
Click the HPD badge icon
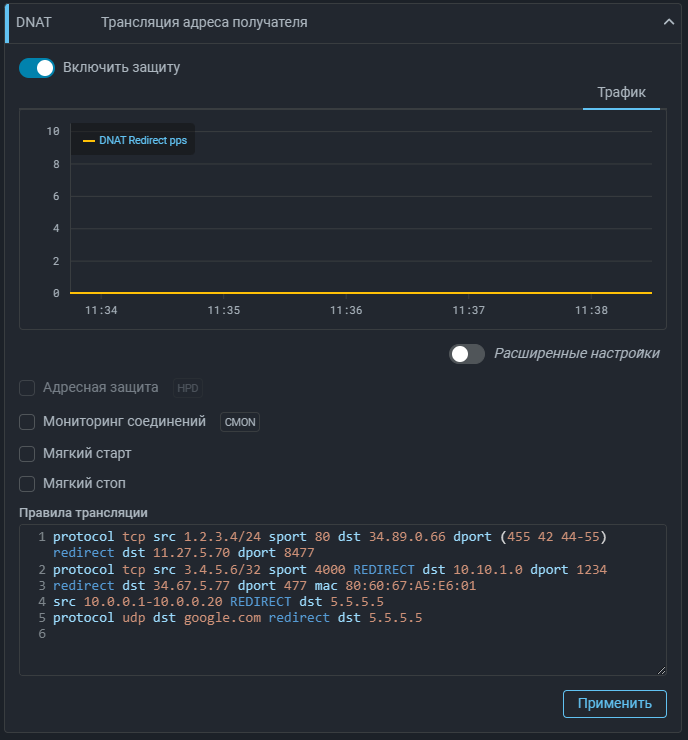[188, 388]
